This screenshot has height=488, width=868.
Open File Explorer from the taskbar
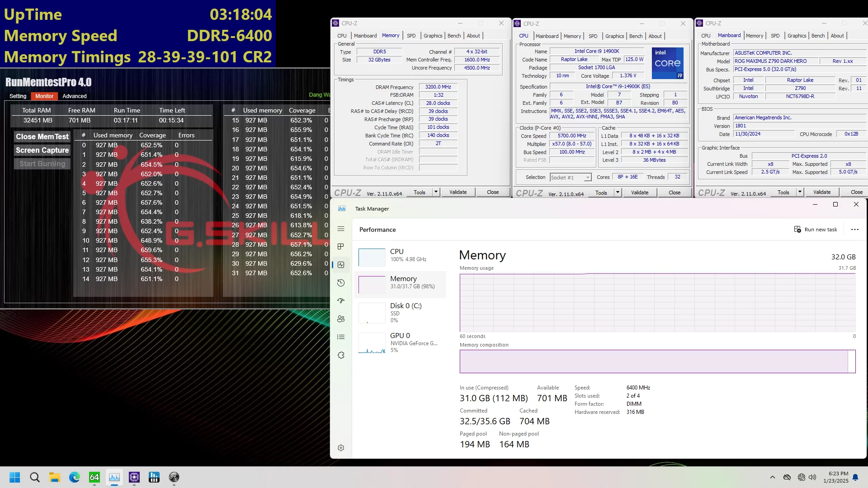tap(54, 477)
